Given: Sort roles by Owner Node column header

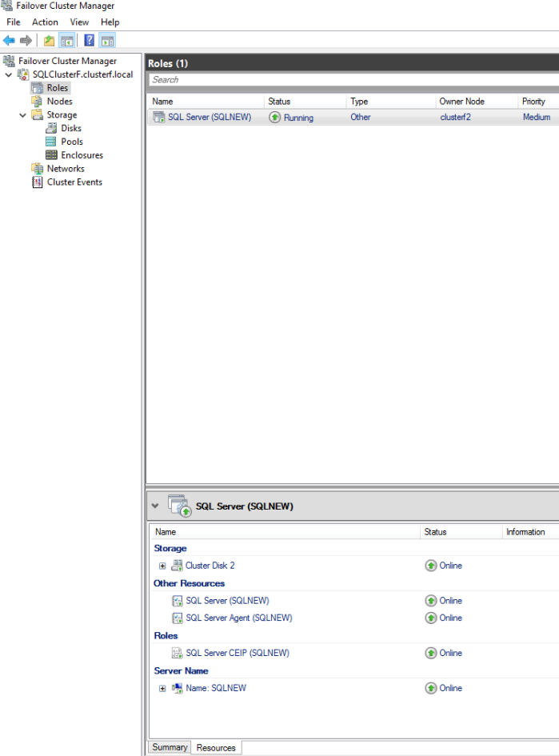Looking at the screenshot, I should pos(477,102).
